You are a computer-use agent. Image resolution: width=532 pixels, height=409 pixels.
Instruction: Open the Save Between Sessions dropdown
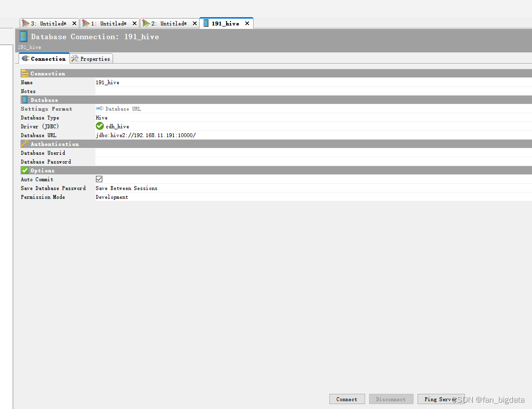click(314, 188)
